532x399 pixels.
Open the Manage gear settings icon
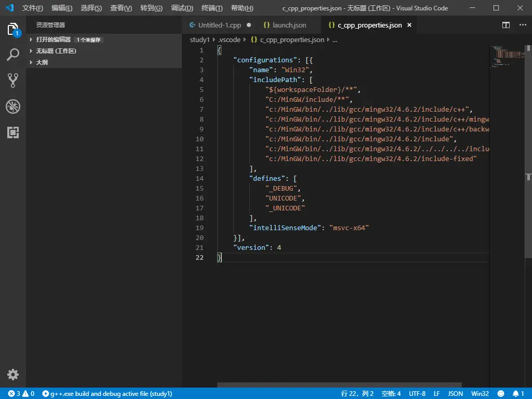pyautogui.click(x=13, y=374)
